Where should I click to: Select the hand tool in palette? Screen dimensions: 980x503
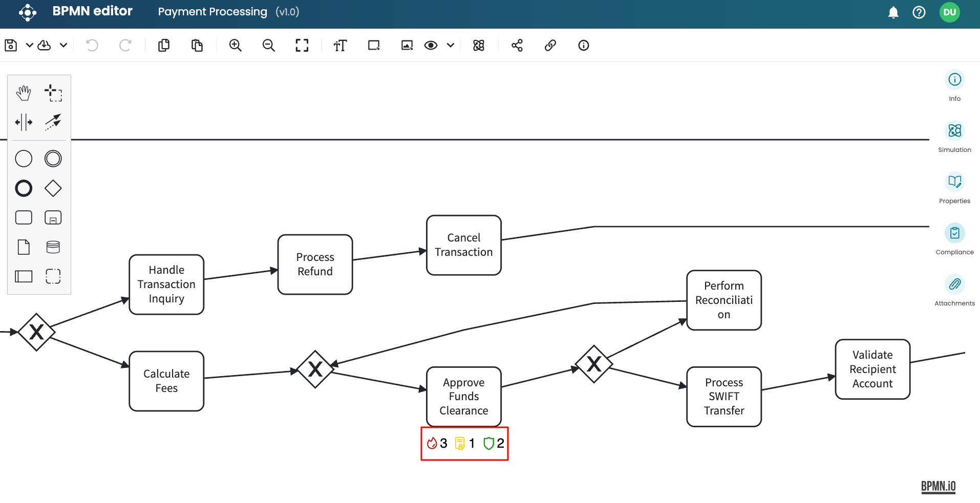click(x=24, y=93)
